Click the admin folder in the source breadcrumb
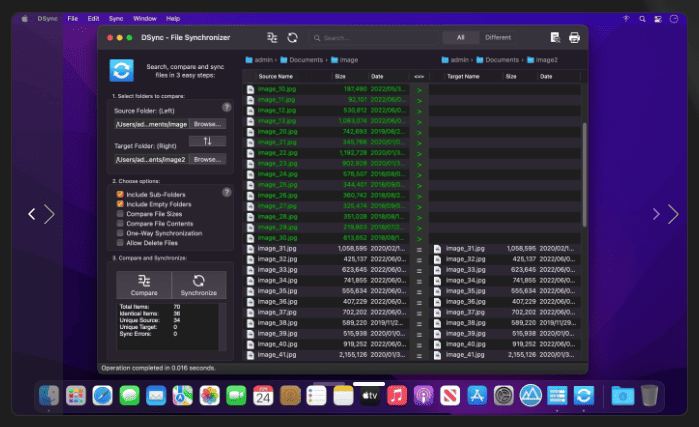The width and height of the screenshot is (699, 427). click(x=259, y=60)
